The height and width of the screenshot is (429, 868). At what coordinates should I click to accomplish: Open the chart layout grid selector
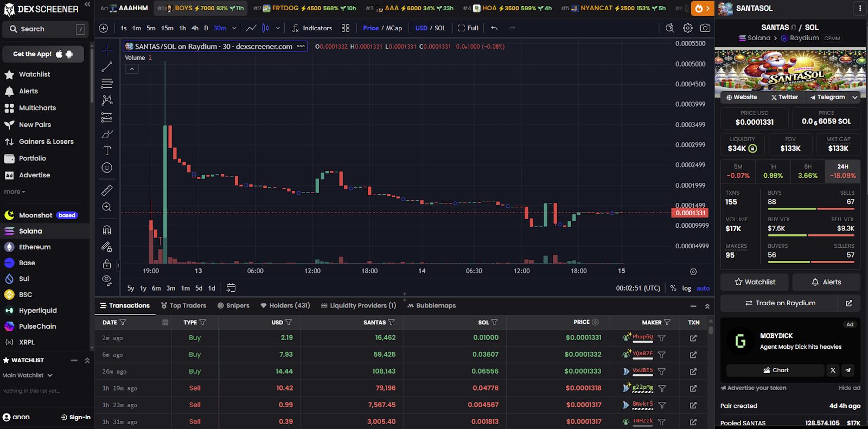click(346, 28)
